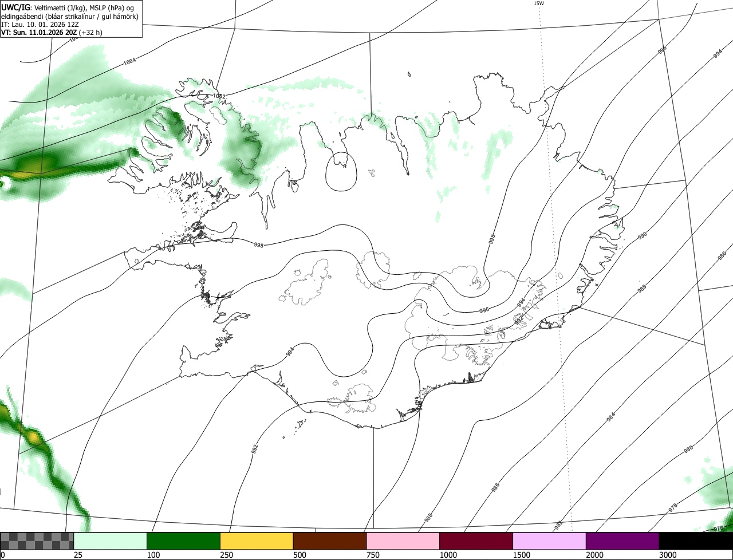
Task: Click the "980" isobar label
Action: (688, 449)
